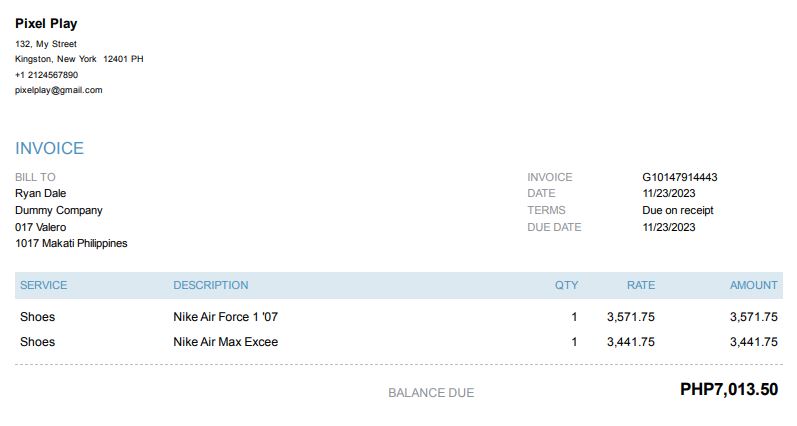Click the pixelplay@gmail.com email address
Screen dimensions: 797x426
[58, 90]
